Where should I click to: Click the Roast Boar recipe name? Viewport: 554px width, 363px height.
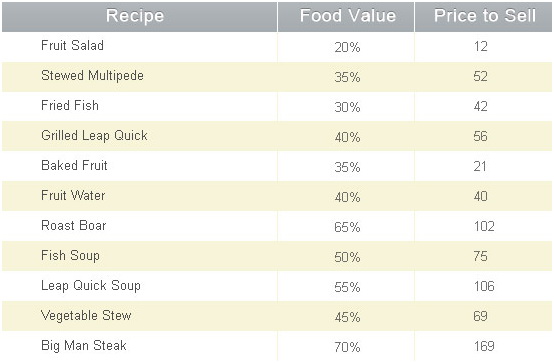tap(73, 226)
